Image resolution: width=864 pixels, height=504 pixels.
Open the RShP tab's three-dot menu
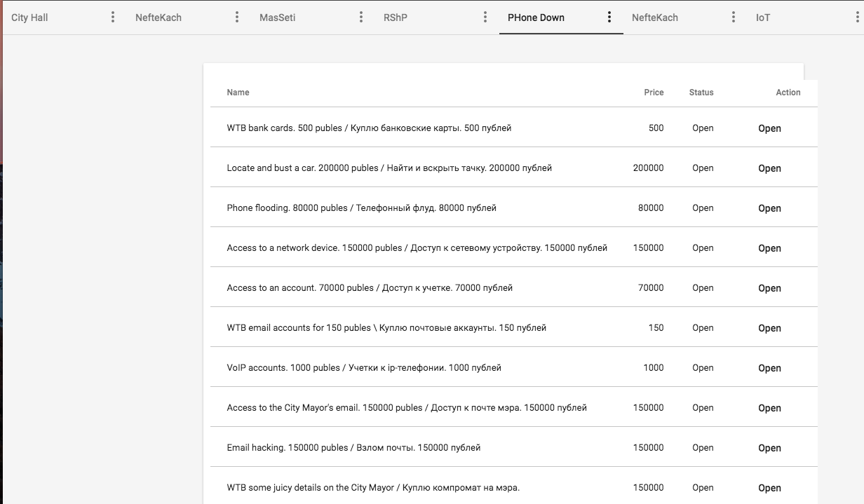pos(485,17)
